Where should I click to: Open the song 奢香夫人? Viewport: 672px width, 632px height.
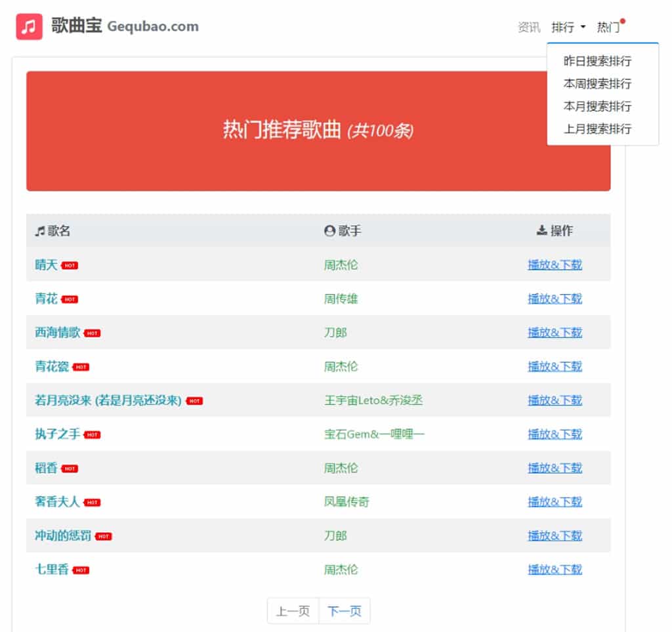point(58,502)
